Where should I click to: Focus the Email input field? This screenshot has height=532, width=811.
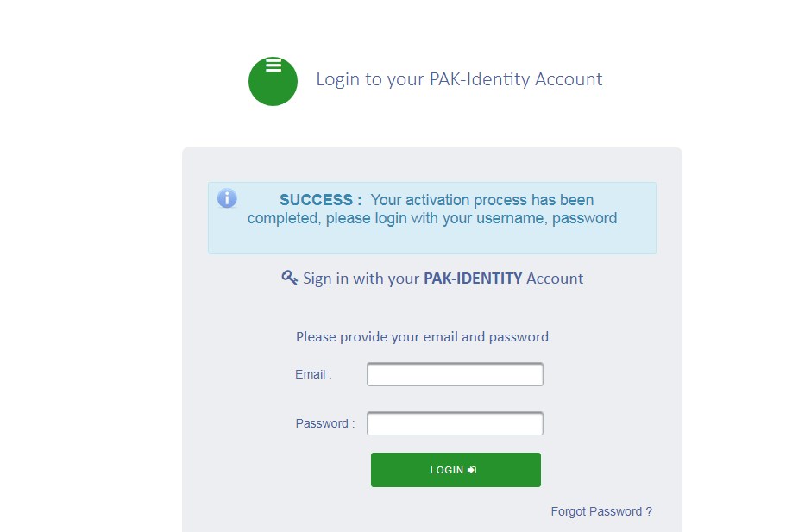455,375
